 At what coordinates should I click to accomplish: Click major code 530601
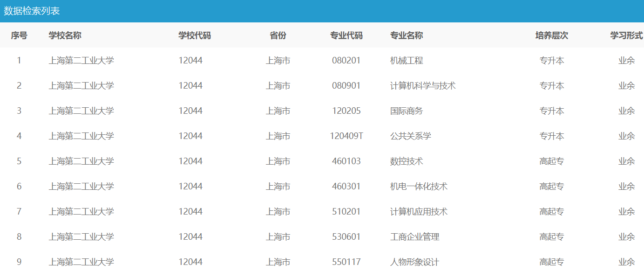tap(346, 236)
